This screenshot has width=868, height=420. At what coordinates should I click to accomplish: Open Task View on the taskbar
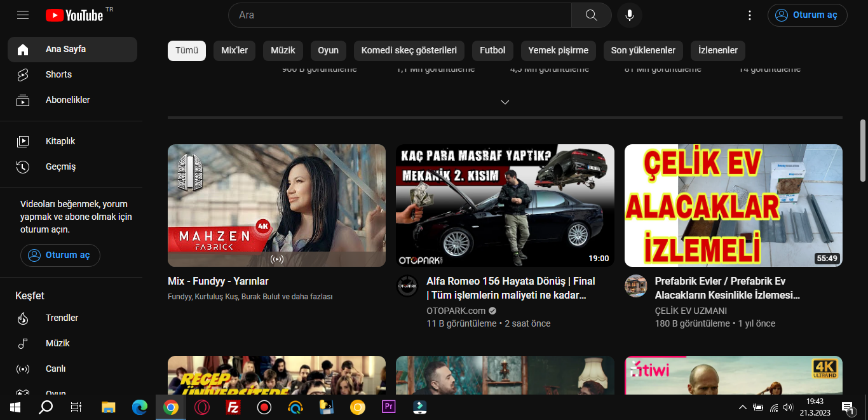76,407
